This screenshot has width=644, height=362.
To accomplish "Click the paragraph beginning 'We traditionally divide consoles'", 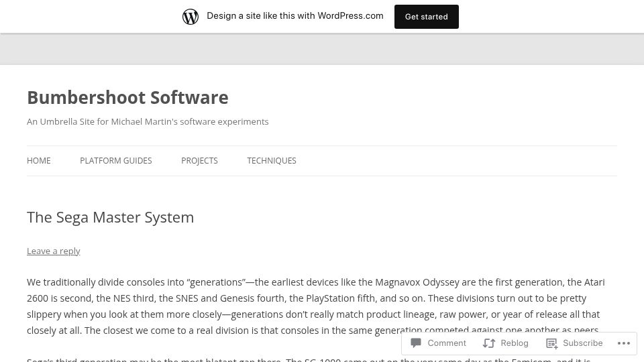I will click(315, 306).
